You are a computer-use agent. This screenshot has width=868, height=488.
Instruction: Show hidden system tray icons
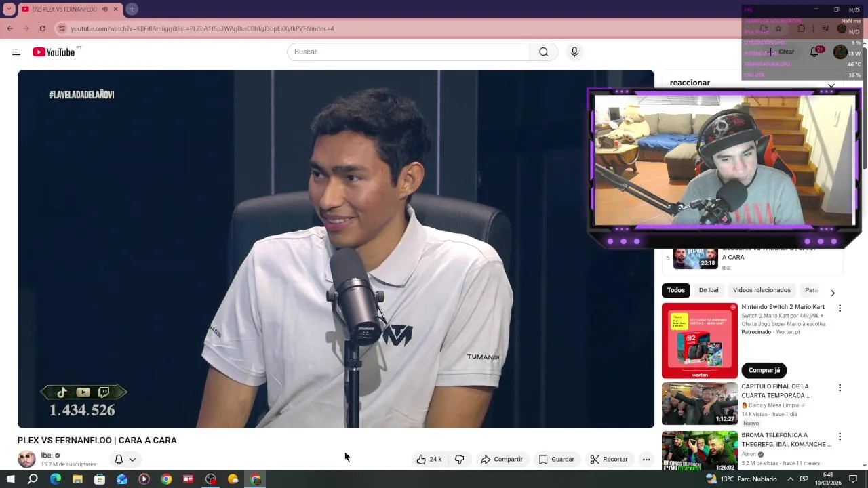(x=790, y=479)
